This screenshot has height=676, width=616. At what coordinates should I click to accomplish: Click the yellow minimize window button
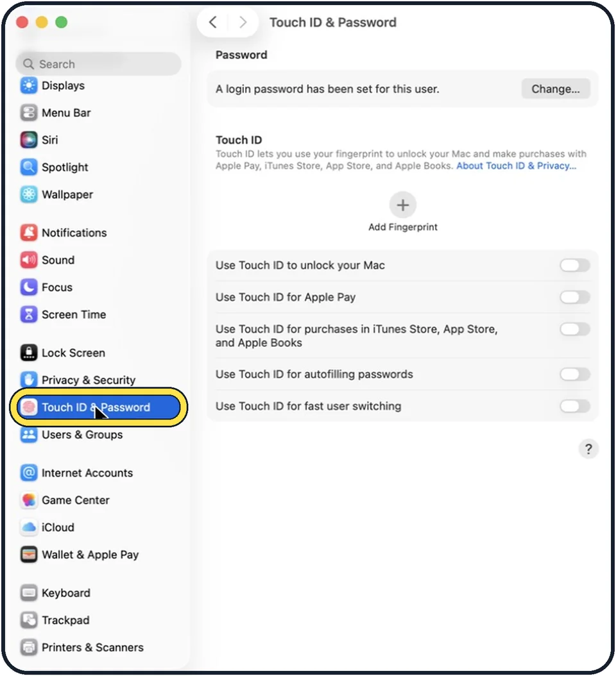42,22
